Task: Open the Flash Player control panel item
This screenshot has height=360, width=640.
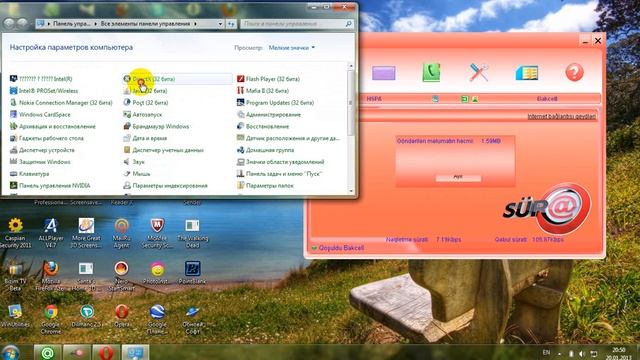Action: pos(268,79)
